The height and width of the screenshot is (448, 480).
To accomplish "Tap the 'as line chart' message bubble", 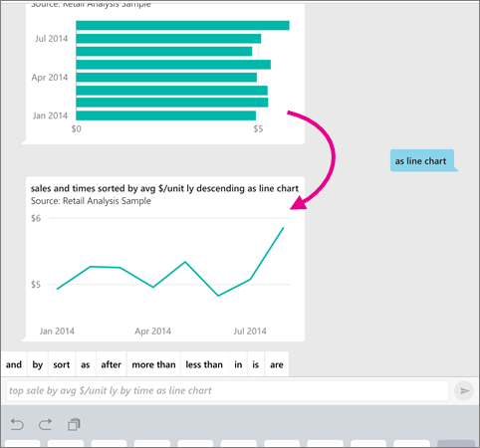I will pyautogui.click(x=422, y=160).
